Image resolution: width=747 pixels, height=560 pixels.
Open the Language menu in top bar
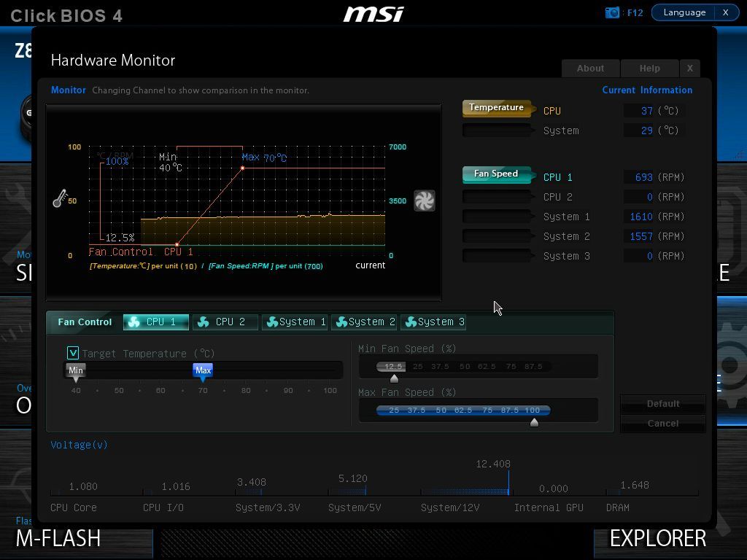(684, 12)
